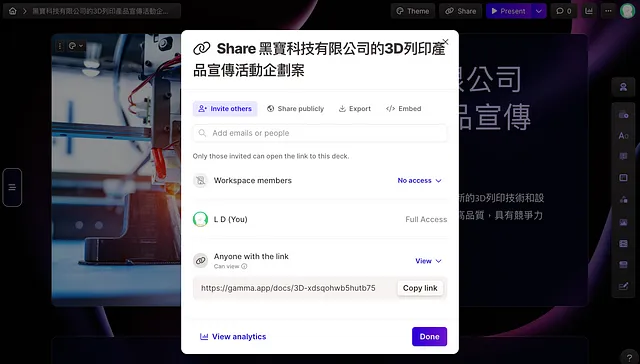Open the comments bubble icon
Image resolution: width=640 pixels, height=364 pixels.
point(564,11)
